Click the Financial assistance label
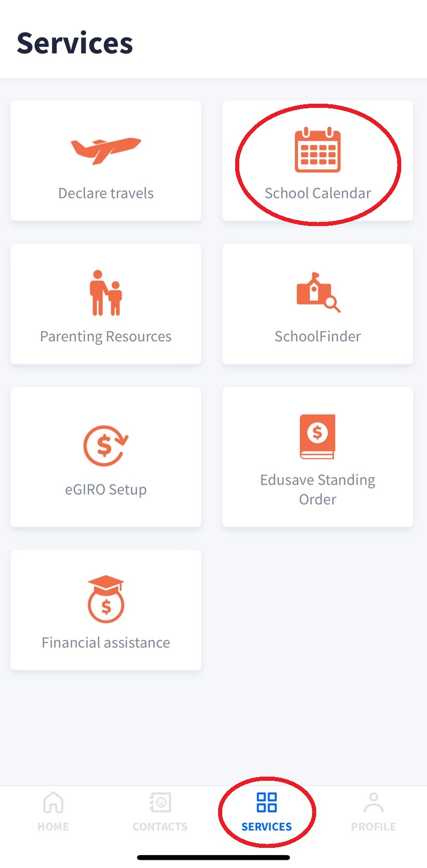Image resolution: width=427 pixels, height=868 pixels. [106, 642]
